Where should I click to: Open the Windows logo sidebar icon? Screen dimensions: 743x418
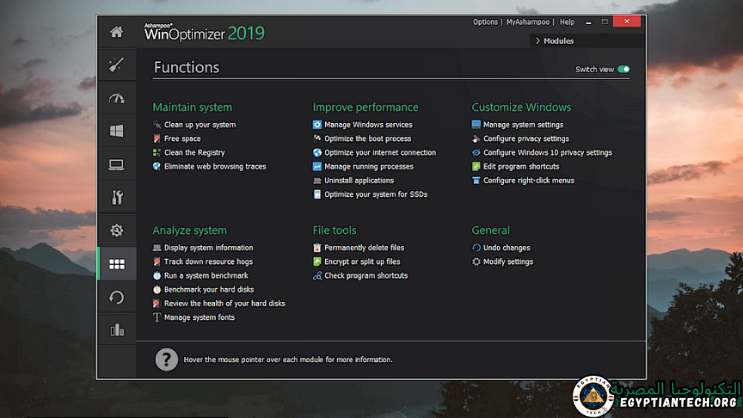117,131
